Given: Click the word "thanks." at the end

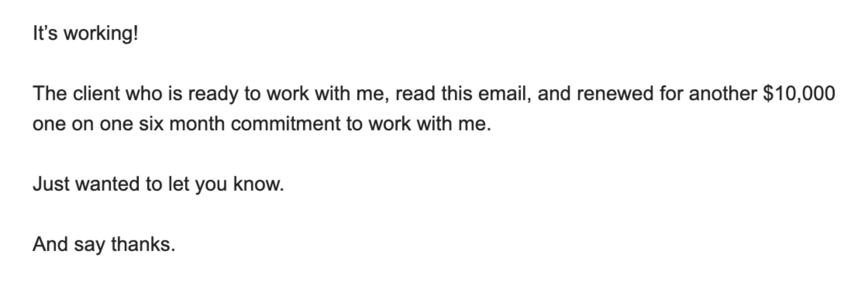Looking at the screenshot, I should 143,245.
